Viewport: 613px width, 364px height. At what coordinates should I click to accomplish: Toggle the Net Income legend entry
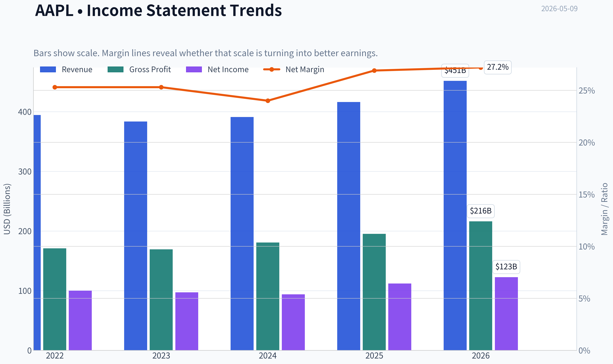[x=217, y=69]
